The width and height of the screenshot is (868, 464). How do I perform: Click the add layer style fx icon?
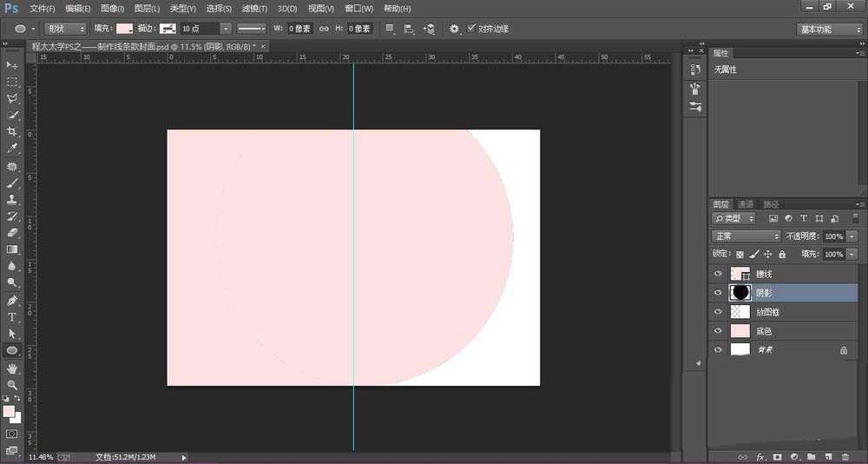[760, 456]
